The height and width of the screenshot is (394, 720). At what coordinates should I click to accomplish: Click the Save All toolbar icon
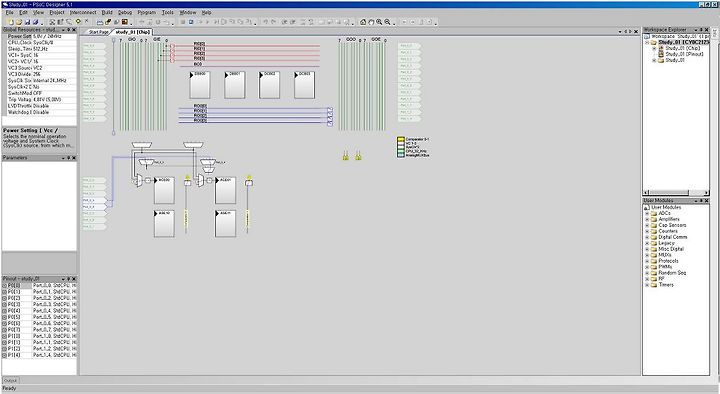click(x=35, y=22)
